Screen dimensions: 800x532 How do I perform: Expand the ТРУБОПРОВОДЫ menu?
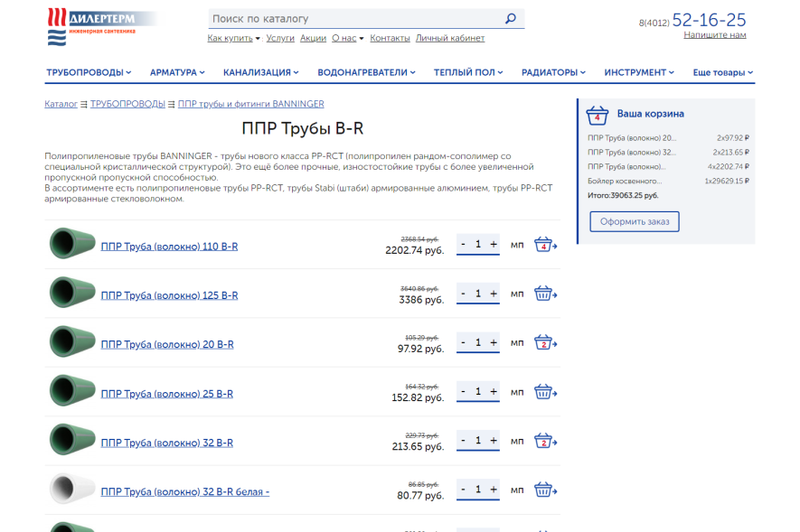point(89,72)
